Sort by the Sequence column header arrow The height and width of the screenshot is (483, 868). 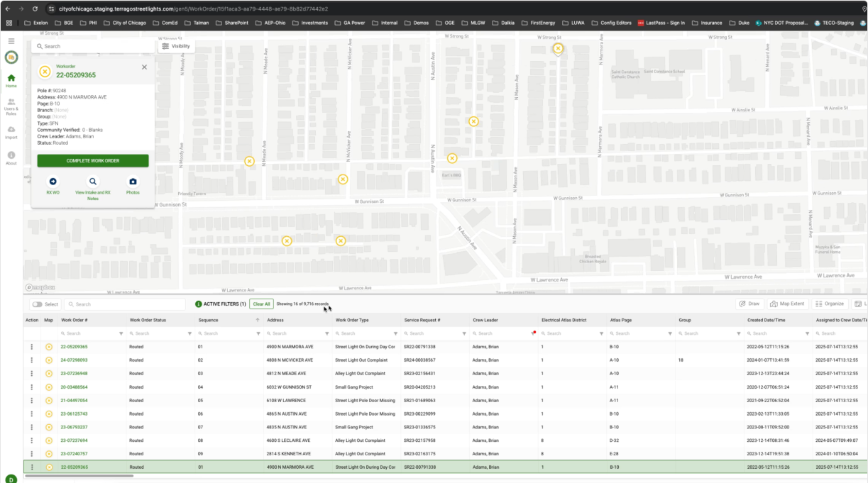coord(257,321)
